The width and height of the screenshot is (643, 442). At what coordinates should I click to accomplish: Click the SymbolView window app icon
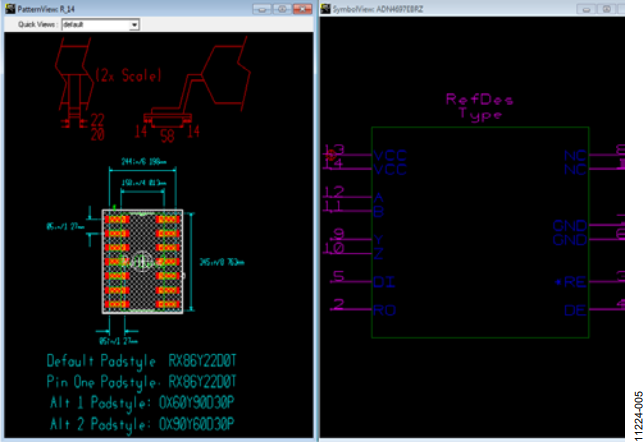(x=326, y=9)
